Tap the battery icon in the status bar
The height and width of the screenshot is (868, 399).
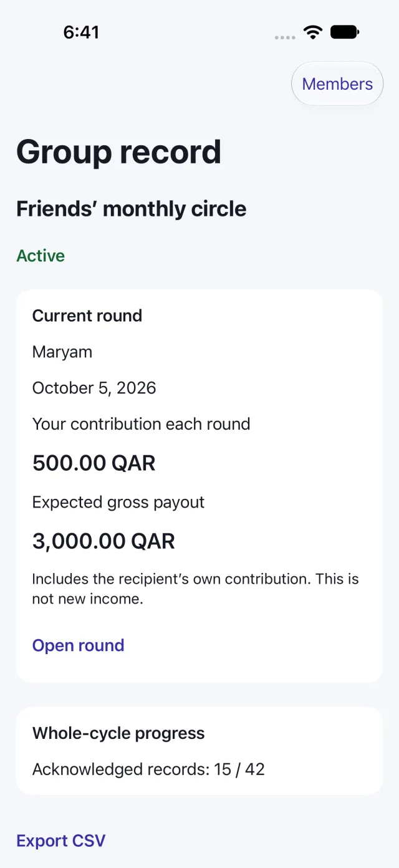(x=344, y=32)
